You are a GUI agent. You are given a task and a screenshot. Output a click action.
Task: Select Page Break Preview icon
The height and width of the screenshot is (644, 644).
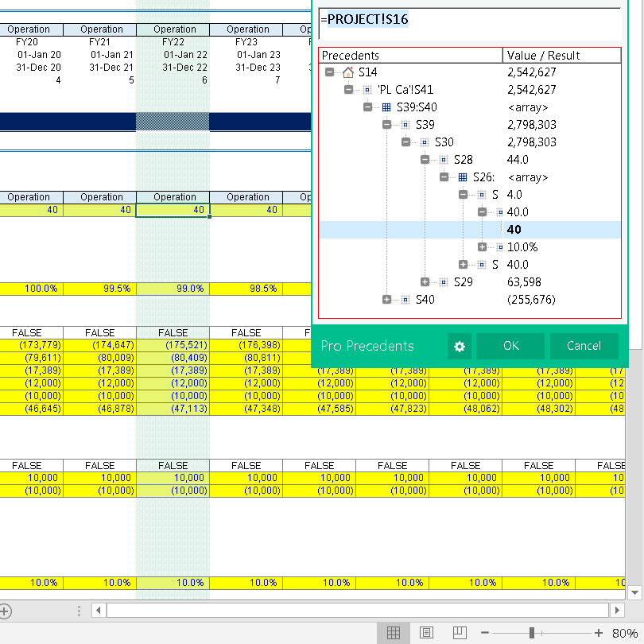coord(460,633)
